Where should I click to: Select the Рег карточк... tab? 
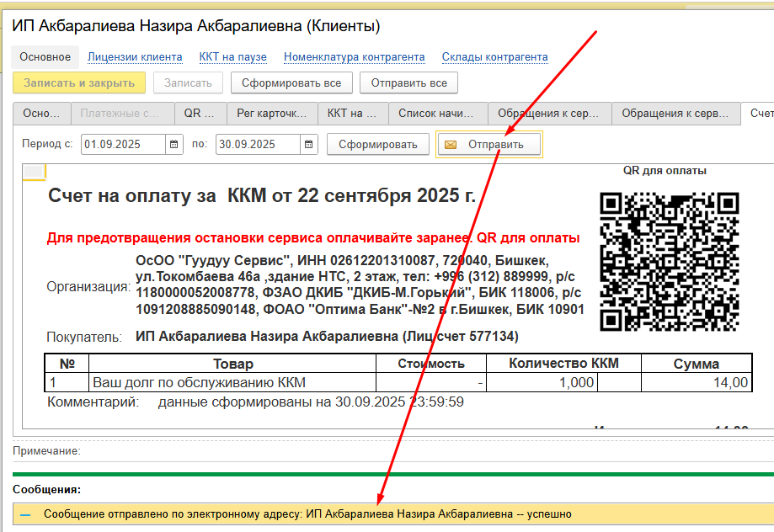point(272,114)
